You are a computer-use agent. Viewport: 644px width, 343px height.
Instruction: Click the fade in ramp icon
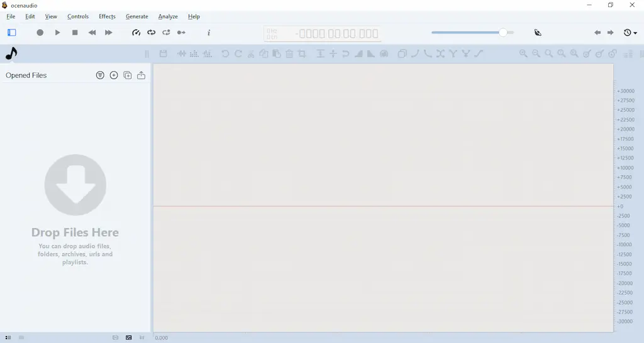(358, 53)
